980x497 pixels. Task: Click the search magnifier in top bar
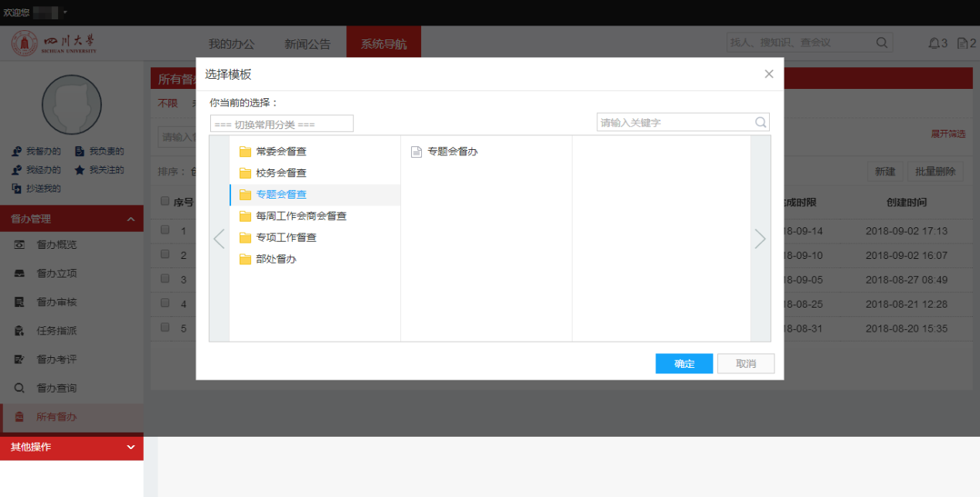(882, 43)
